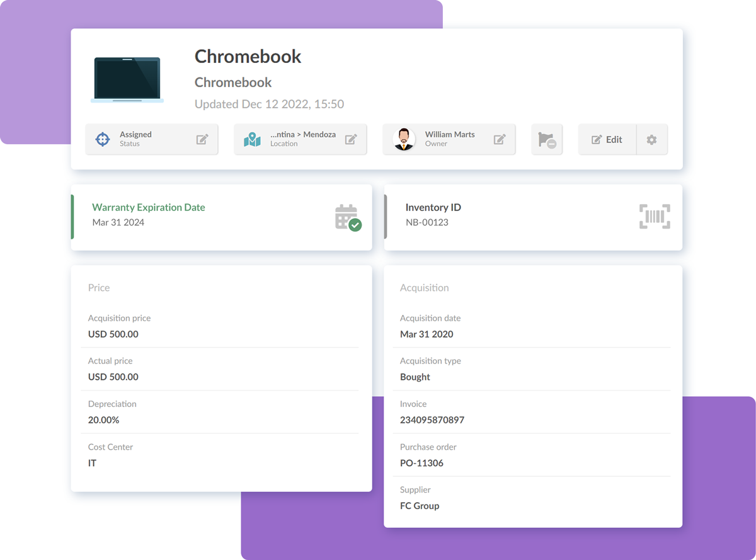Open the William Marts owner selector
Screen dimensions: 756x560
point(449,139)
